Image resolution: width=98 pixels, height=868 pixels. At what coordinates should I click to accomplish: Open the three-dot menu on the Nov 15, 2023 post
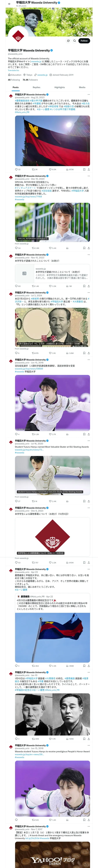coord(89,255)
